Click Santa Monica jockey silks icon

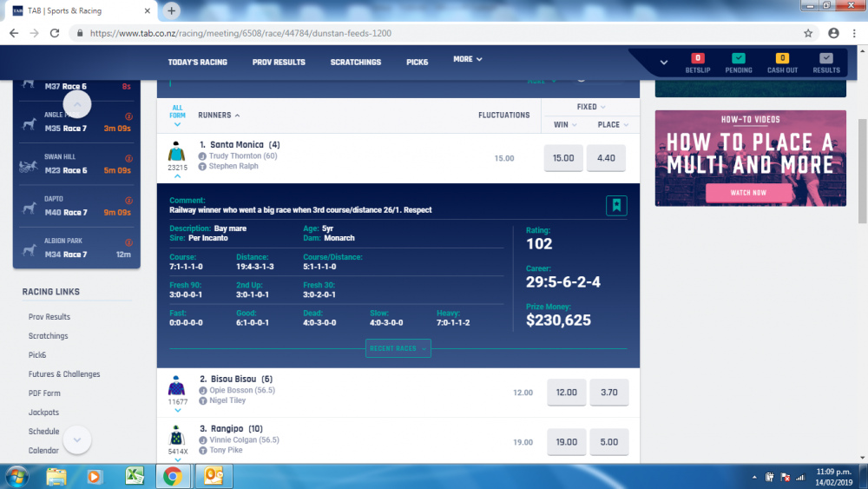pyautogui.click(x=177, y=151)
